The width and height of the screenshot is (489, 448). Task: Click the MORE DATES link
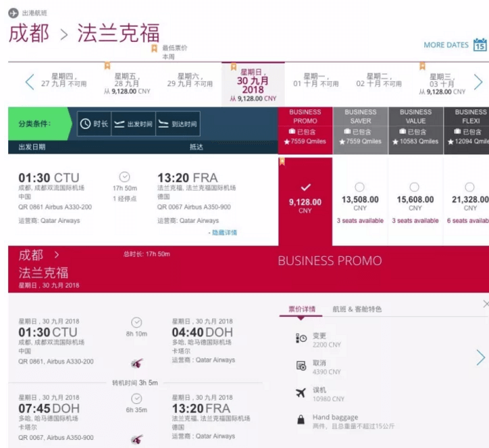(446, 45)
